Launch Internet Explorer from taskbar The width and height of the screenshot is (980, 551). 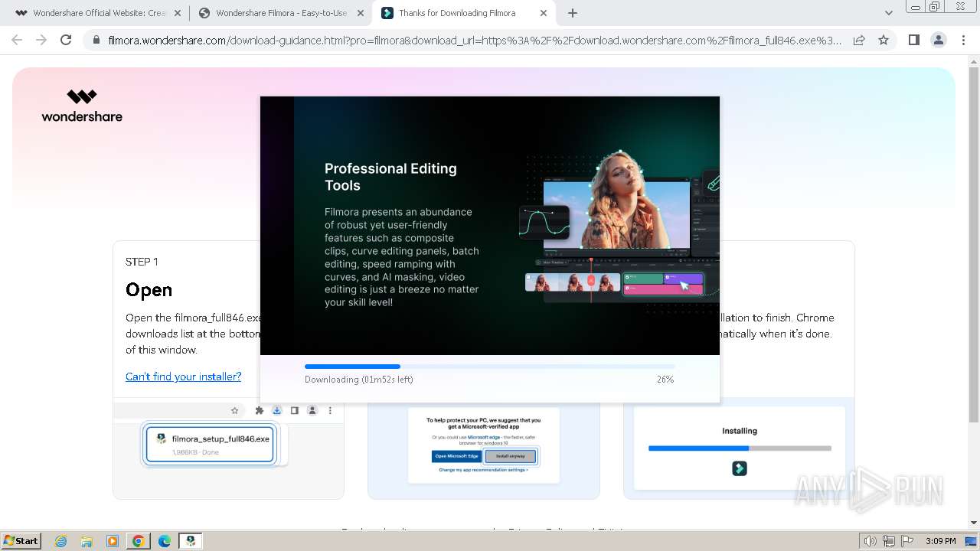click(x=60, y=541)
